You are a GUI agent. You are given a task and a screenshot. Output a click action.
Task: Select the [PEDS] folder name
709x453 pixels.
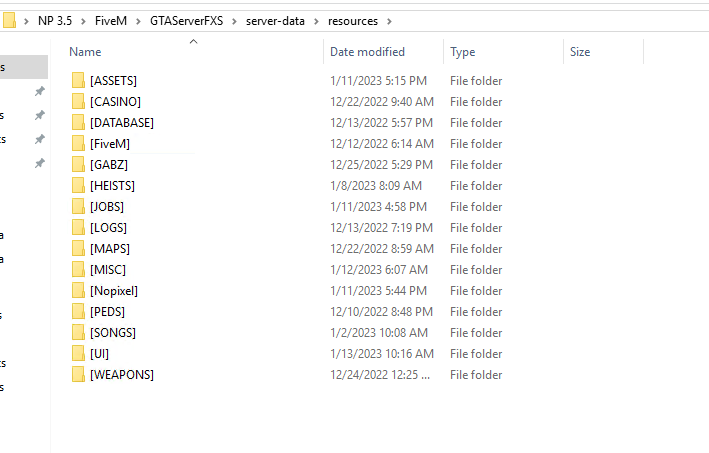click(107, 312)
